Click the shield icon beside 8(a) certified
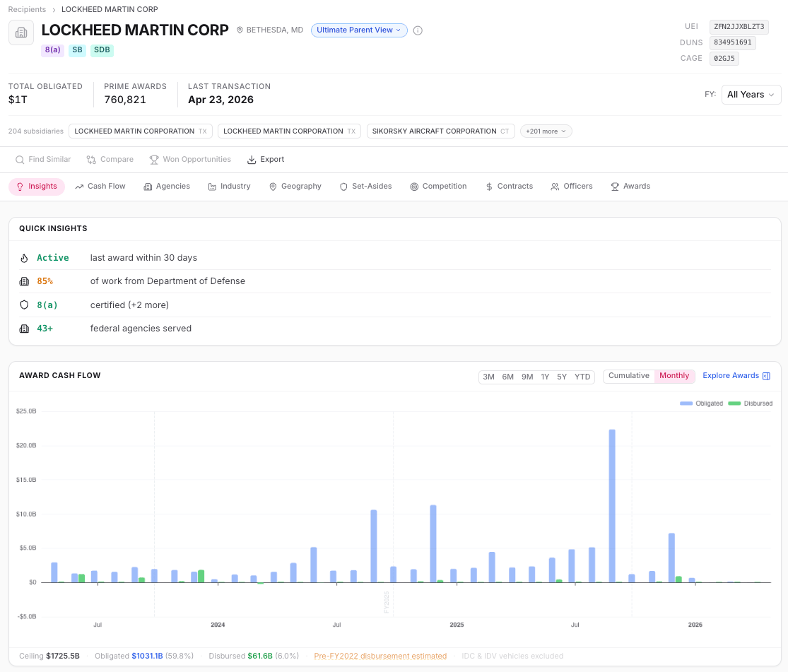Screen dimensions: 788x672 [x=24, y=305]
